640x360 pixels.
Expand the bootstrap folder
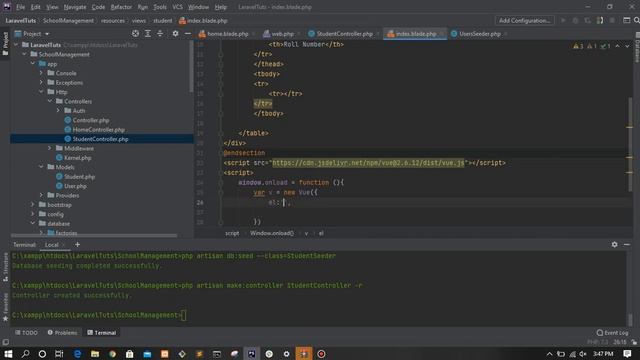33,205
